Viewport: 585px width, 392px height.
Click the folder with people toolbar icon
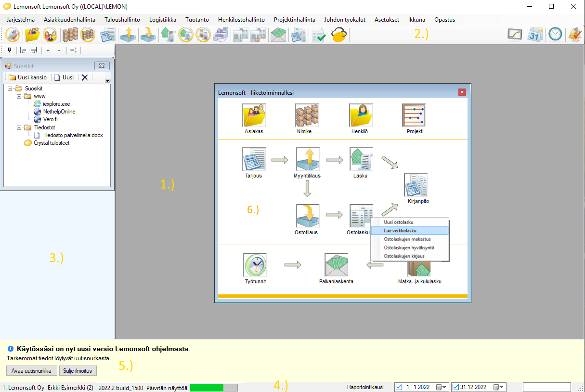coord(33,35)
